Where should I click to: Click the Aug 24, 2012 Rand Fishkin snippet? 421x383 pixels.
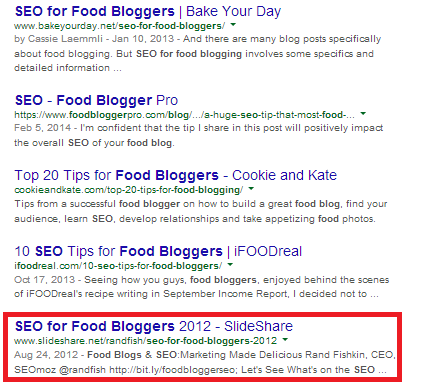[x=205, y=362]
